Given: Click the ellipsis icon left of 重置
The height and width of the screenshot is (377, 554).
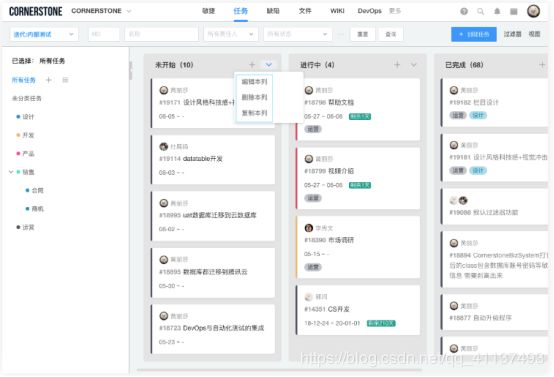Looking at the screenshot, I should [x=341, y=34].
